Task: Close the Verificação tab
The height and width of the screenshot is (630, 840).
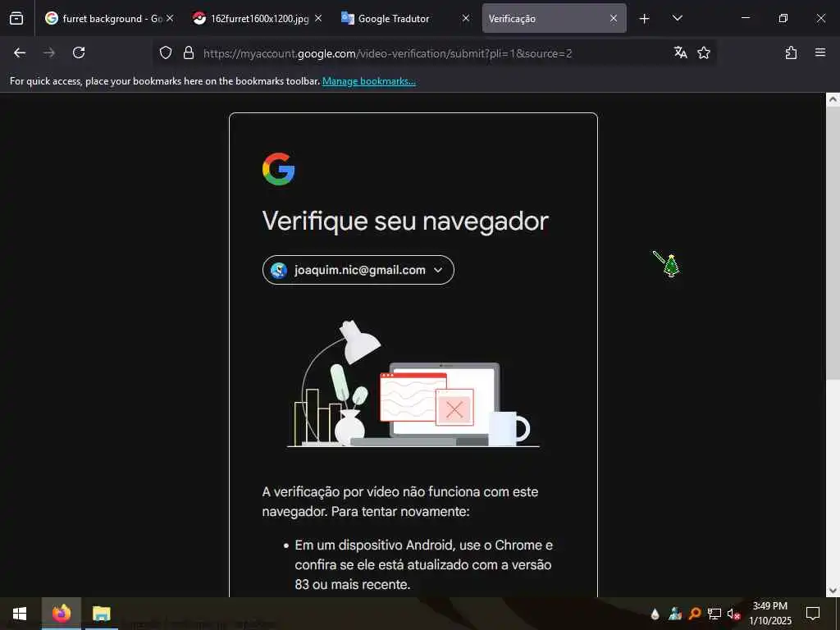Action: coord(614,18)
